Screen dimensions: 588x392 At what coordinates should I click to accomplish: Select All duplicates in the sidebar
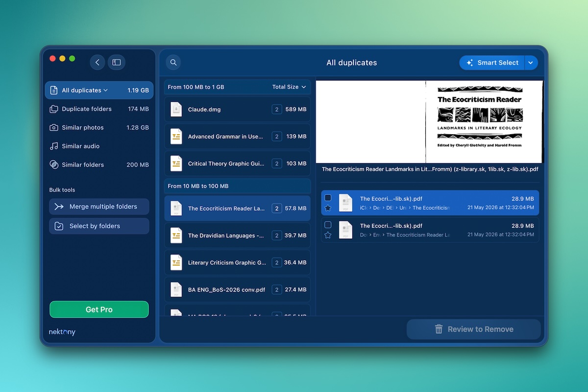pos(99,90)
